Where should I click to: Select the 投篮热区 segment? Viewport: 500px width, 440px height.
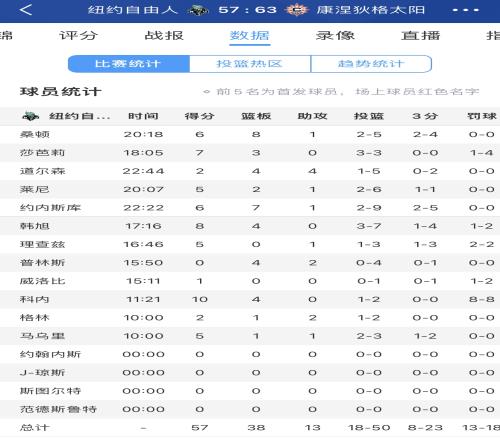pyautogui.click(x=250, y=64)
